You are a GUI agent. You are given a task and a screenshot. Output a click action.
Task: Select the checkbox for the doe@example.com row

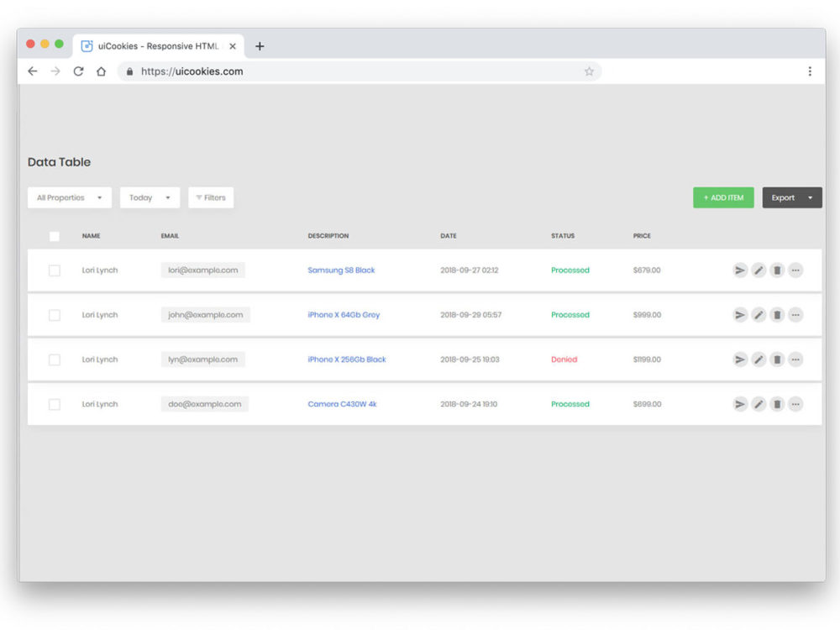pyautogui.click(x=55, y=404)
